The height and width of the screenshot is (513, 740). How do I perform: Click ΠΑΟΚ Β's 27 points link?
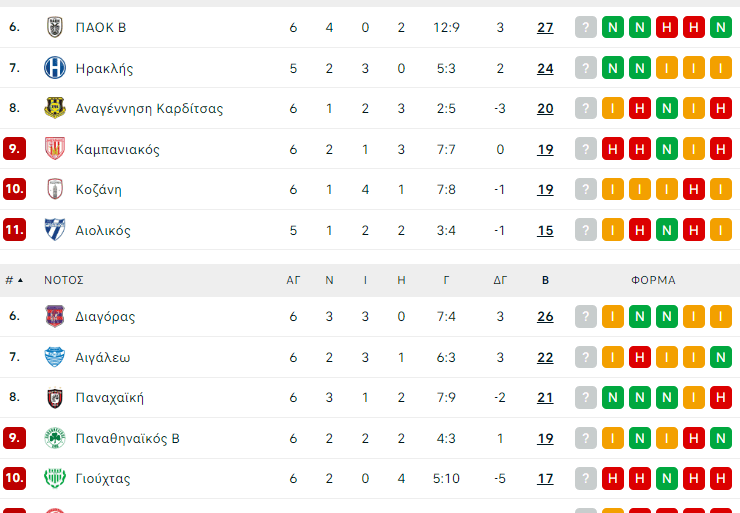(x=545, y=27)
